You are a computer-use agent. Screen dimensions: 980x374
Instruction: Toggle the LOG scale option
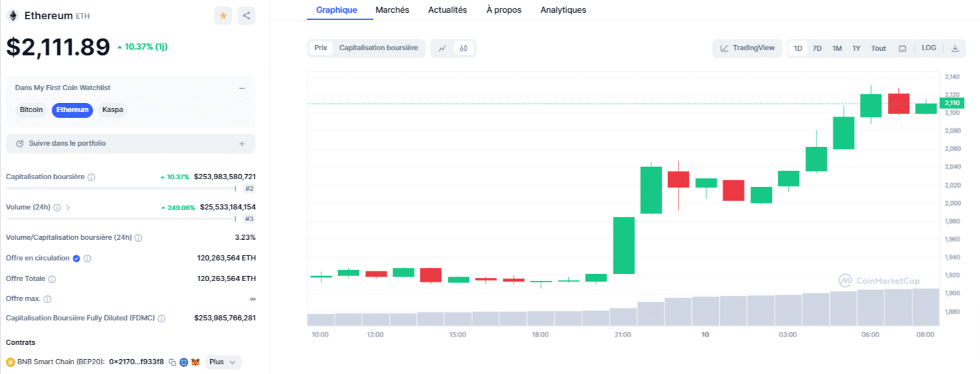click(928, 48)
